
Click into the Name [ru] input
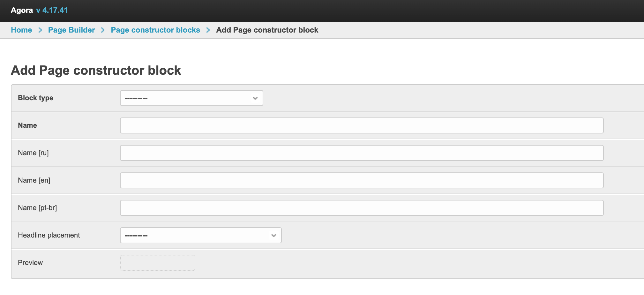point(362,153)
